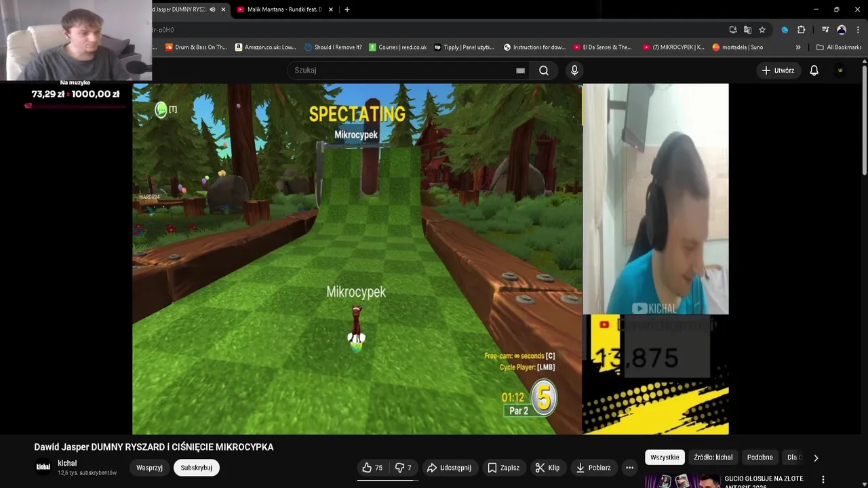This screenshot has width=868, height=488.
Task: Mute the Dawid Jasper tab audio
Action: pos(212,9)
